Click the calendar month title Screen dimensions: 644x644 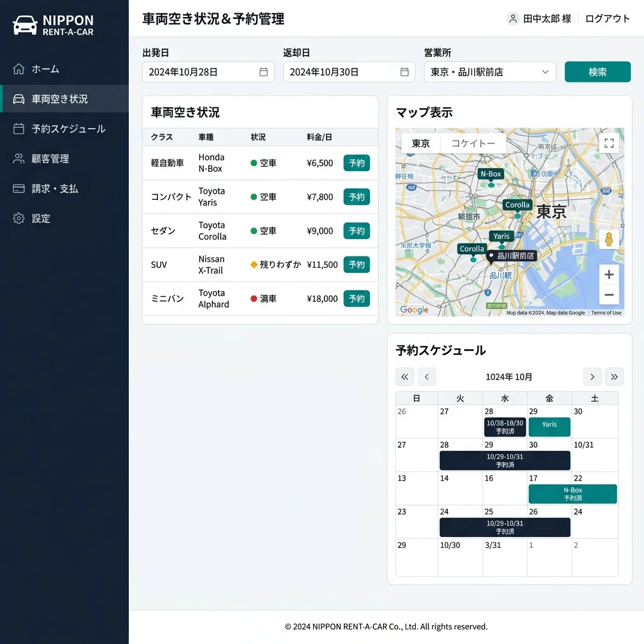(509, 377)
